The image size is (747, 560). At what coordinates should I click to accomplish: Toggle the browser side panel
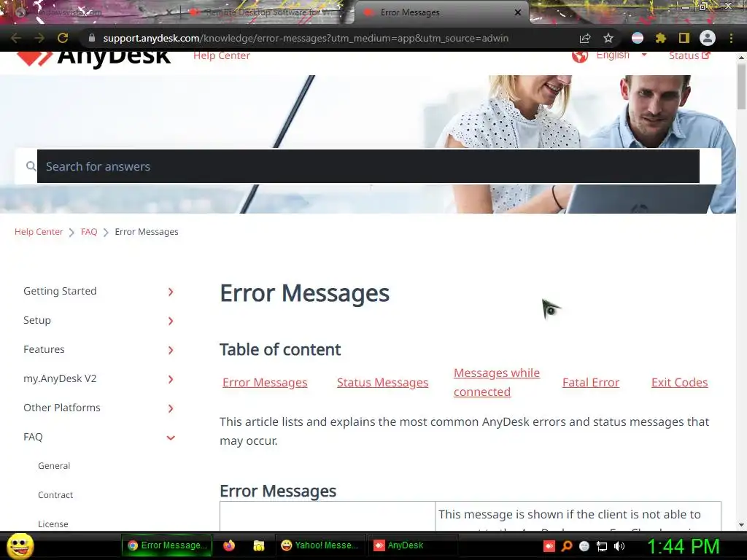click(x=684, y=38)
